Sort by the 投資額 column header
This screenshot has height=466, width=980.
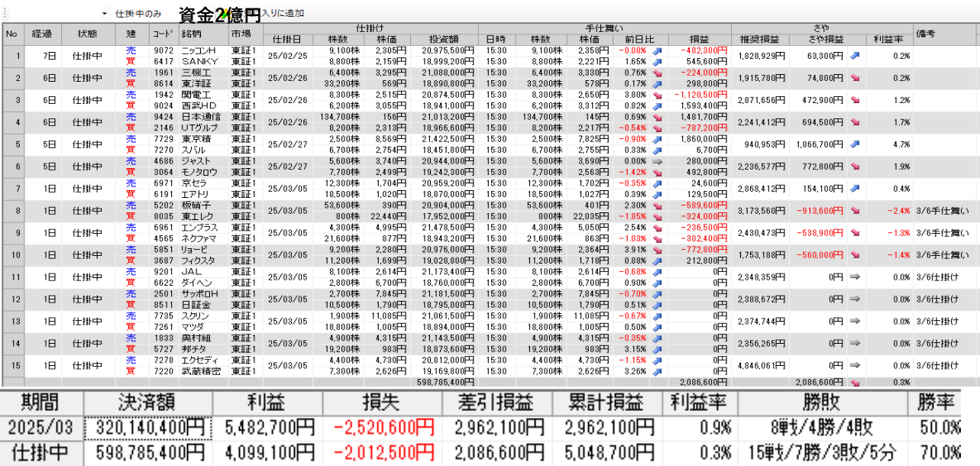[x=442, y=39]
